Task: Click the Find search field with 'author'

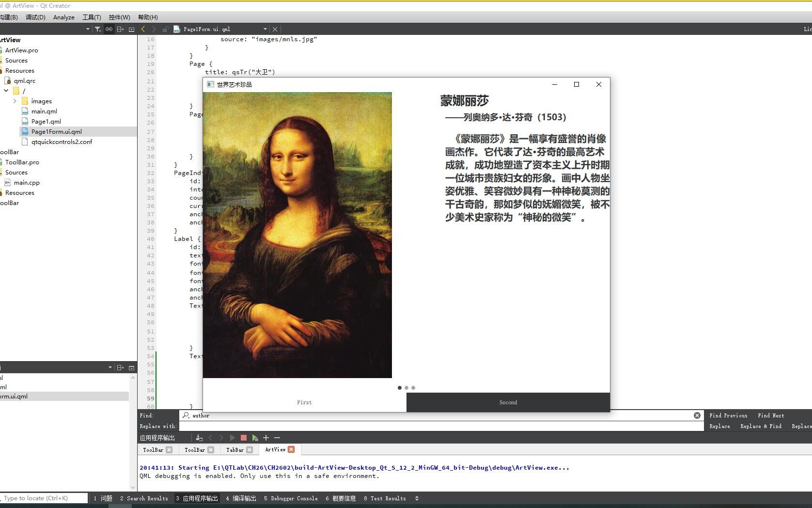Action: [441, 415]
